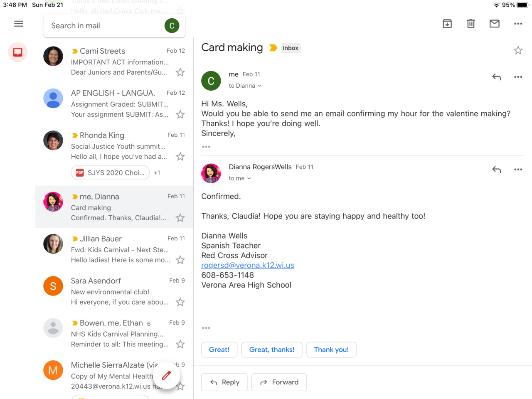Show trimmed content under first message
This screenshot has height=399, width=532.
(206, 147)
